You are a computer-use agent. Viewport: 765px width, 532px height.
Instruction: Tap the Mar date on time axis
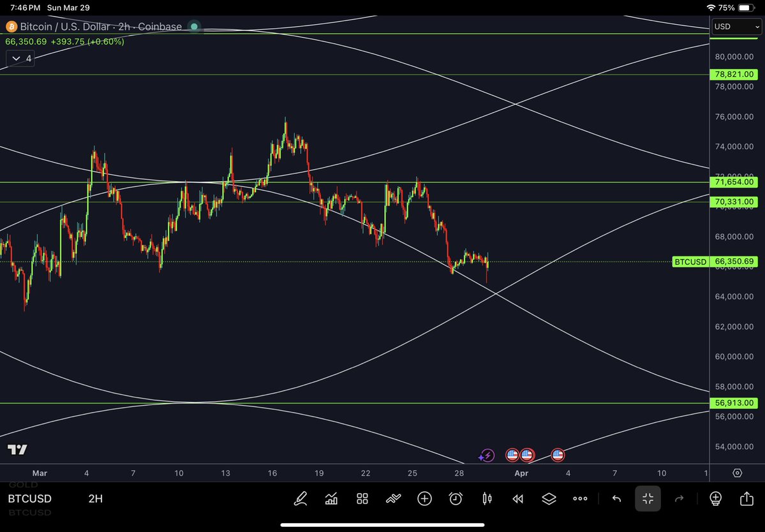click(40, 473)
